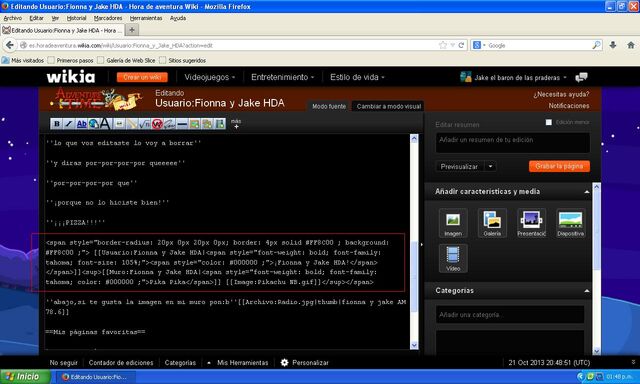Open Archivo menu
640x384 pixels.
pyautogui.click(x=13, y=18)
